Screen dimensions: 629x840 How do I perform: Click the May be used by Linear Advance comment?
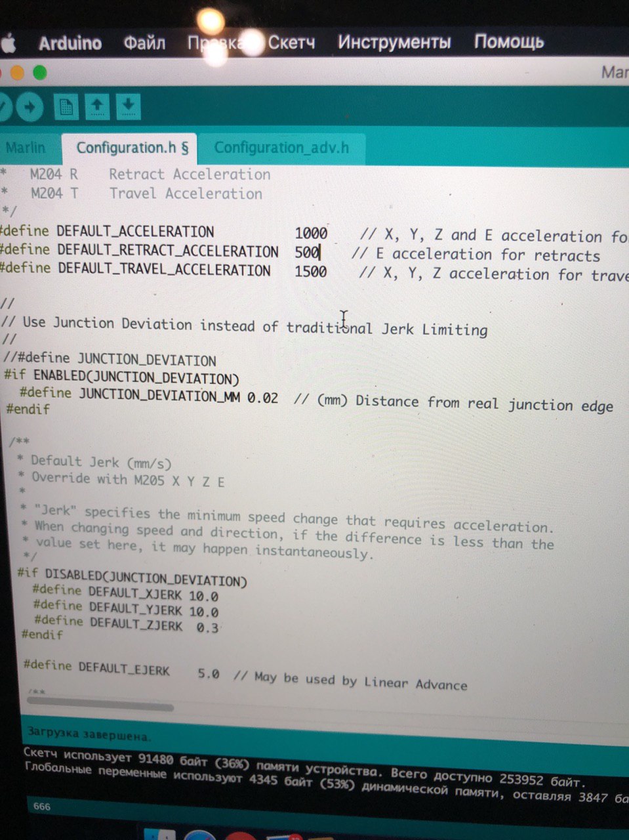[x=350, y=680]
